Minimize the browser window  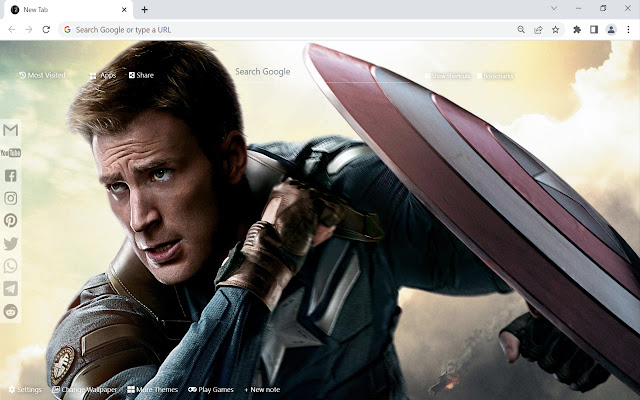578,8
